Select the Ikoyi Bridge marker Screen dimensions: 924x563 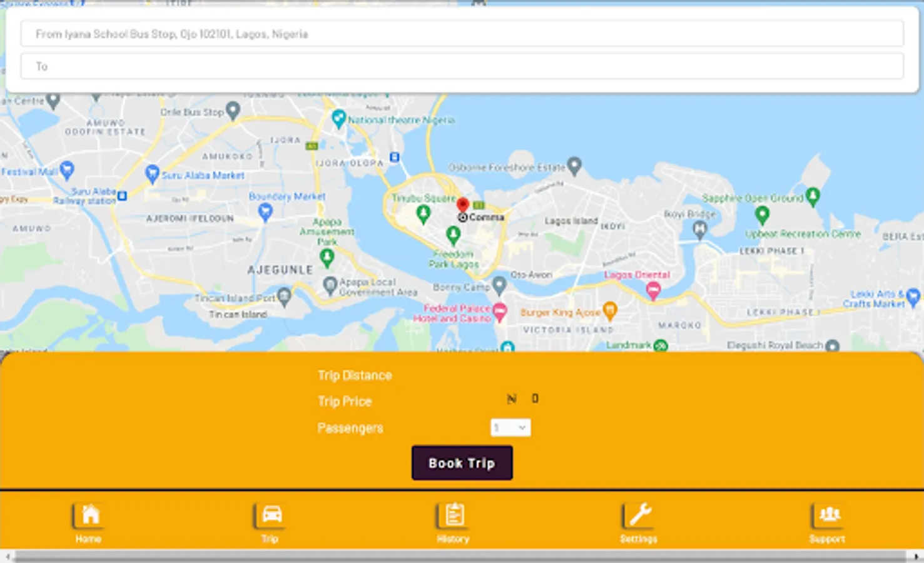[x=700, y=230]
